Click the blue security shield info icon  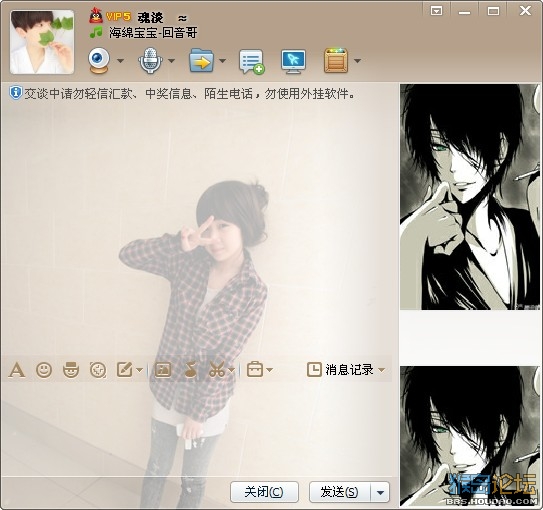click(16, 93)
